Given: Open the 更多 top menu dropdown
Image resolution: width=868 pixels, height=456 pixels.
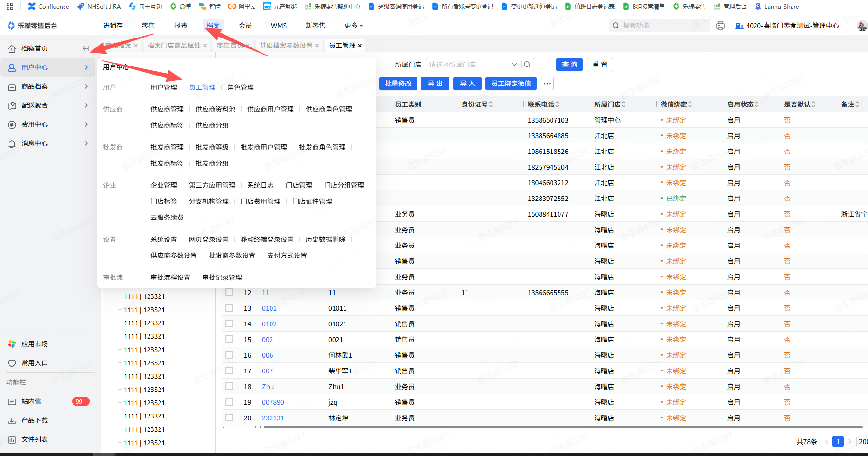Looking at the screenshot, I should (x=354, y=26).
